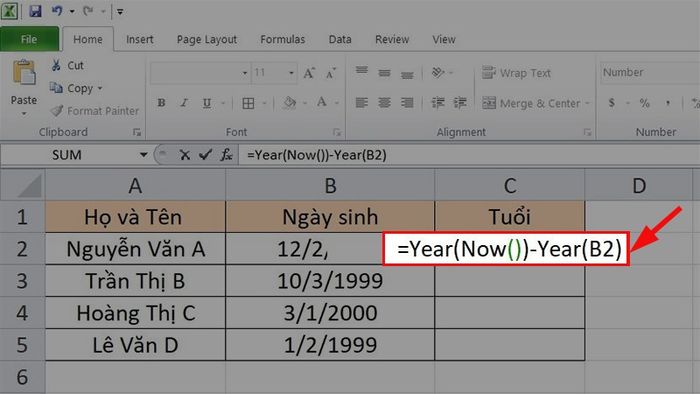Toggle Bold formatting
This screenshot has width=700, height=394.
(162, 103)
